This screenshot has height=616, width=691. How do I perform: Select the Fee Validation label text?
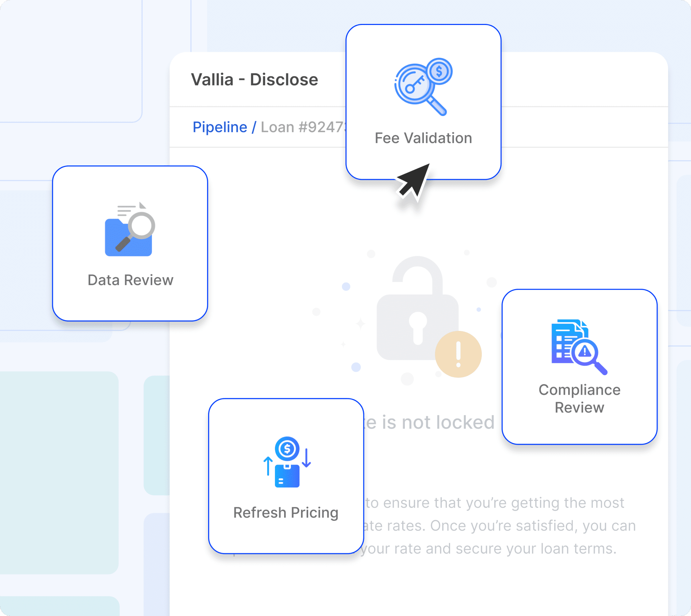(x=423, y=138)
